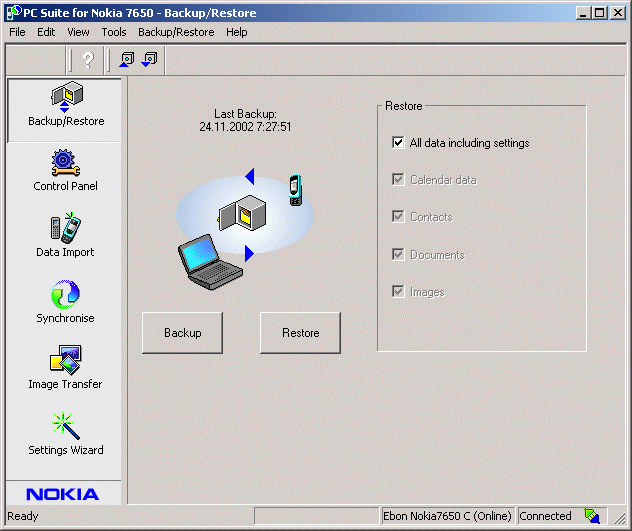
Task: Toggle the Calendar data checkbox
Action: tap(398, 179)
